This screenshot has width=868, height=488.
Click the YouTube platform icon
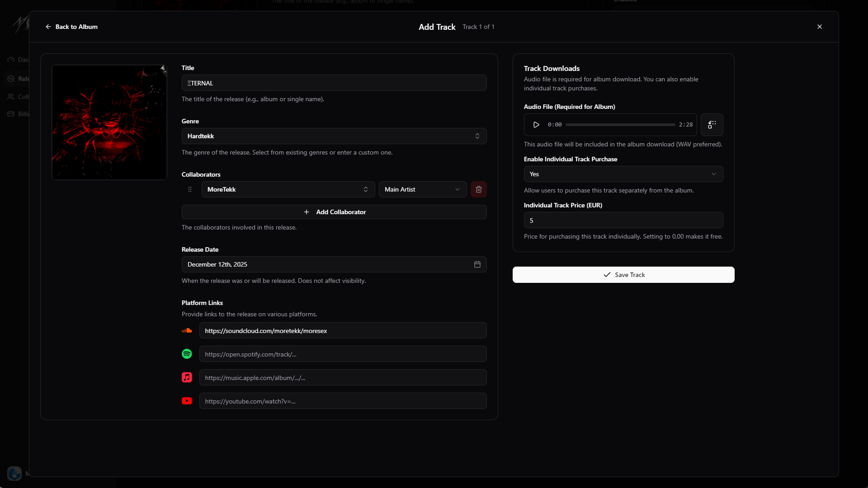187,401
